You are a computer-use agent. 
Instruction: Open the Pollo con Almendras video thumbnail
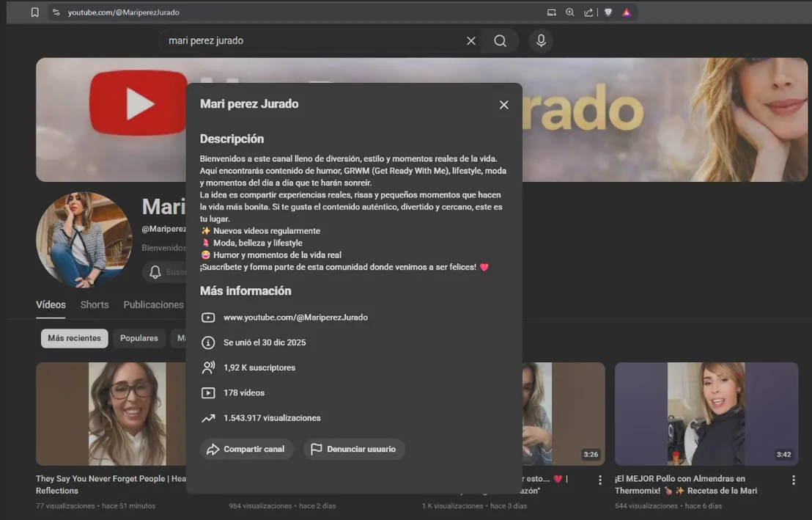click(x=706, y=414)
